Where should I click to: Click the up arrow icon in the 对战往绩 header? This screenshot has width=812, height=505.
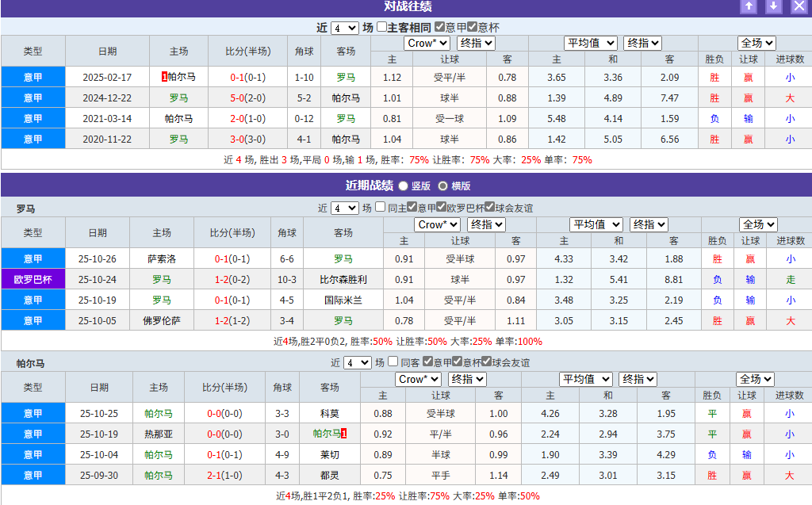click(749, 7)
